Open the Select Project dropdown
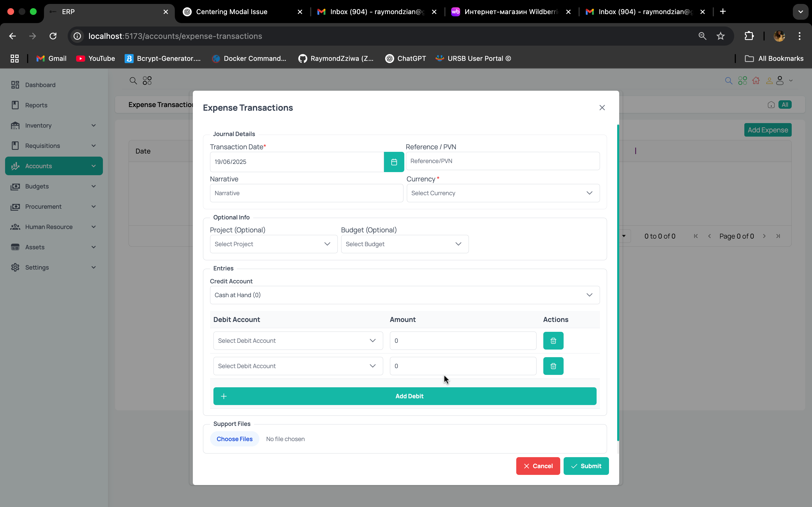 [273, 244]
